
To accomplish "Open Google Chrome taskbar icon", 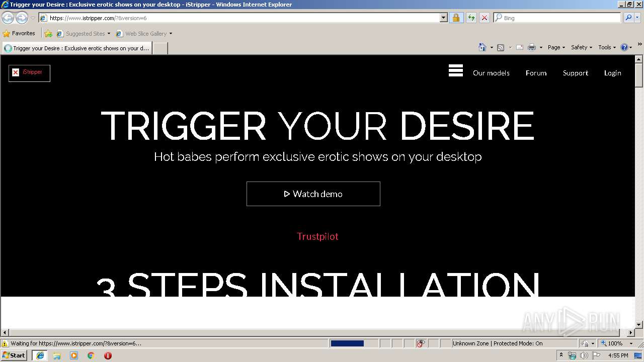I will pyautogui.click(x=91, y=355).
